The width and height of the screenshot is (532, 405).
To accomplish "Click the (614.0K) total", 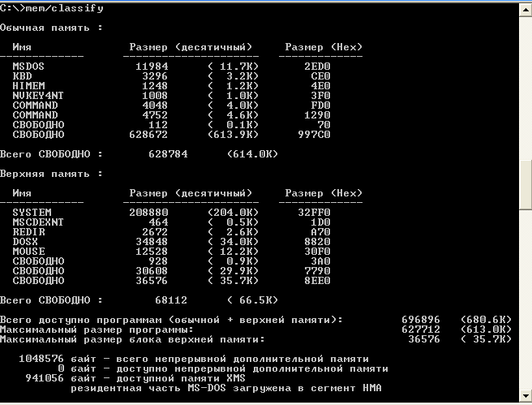I will pyautogui.click(x=252, y=154).
